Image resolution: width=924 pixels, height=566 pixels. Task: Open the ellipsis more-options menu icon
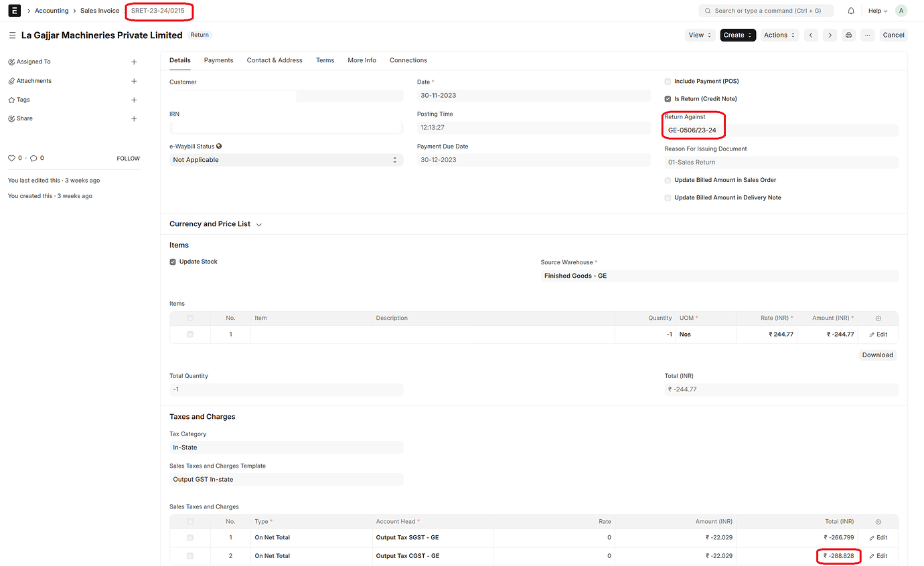(867, 35)
